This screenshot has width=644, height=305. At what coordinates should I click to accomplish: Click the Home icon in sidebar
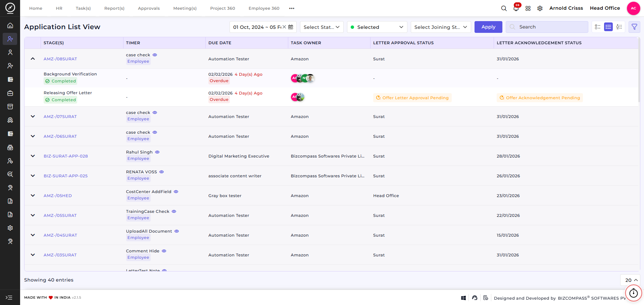coord(10,25)
